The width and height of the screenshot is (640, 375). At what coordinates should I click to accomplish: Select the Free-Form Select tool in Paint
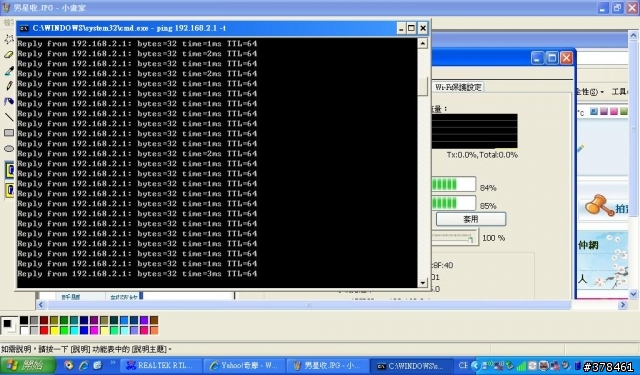pyautogui.click(x=9, y=39)
